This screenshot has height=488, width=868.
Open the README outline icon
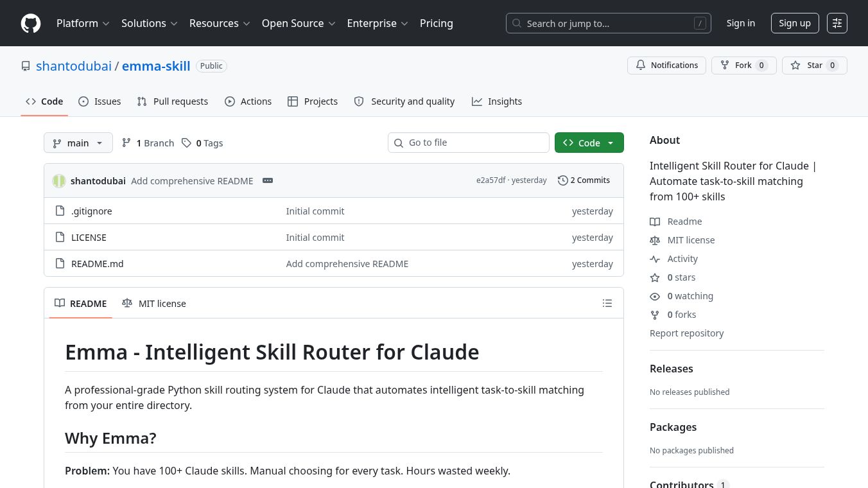(607, 303)
